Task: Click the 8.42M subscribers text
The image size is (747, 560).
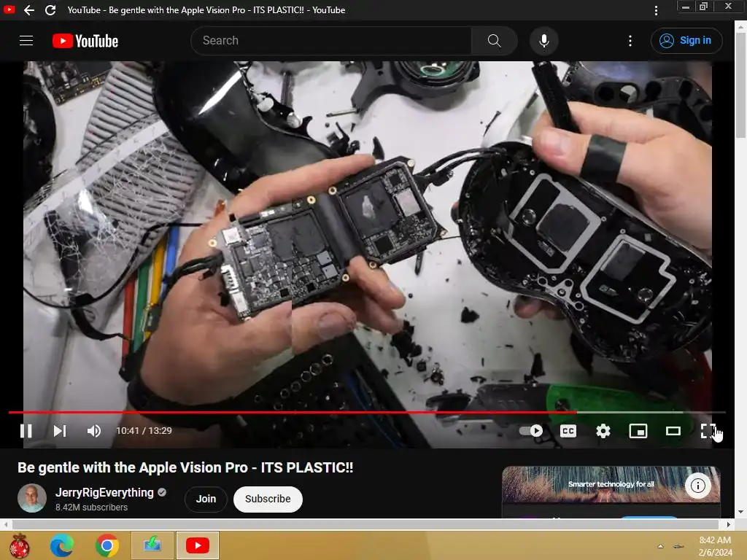Action: pos(91,507)
